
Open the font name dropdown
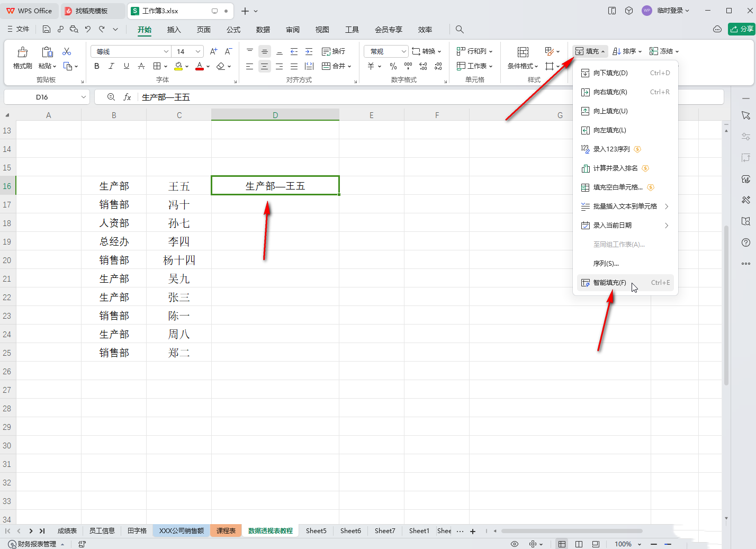tap(166, 51)
